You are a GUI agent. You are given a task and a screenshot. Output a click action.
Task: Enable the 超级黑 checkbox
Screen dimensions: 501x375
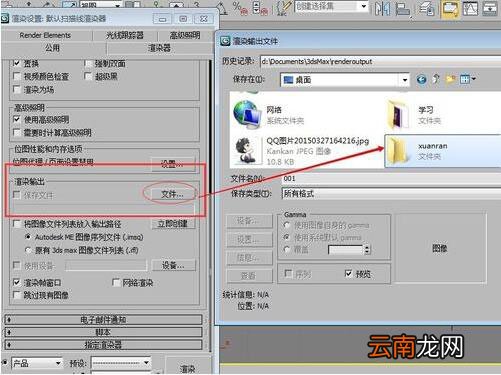pyautogui.click(x=88, y=76)
